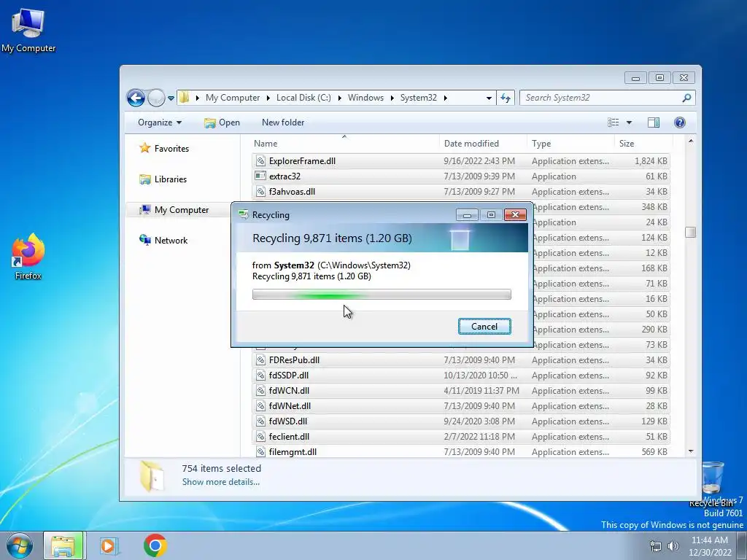Cancel the Recycling operation

pyautogui.click(x=484, y=326)
